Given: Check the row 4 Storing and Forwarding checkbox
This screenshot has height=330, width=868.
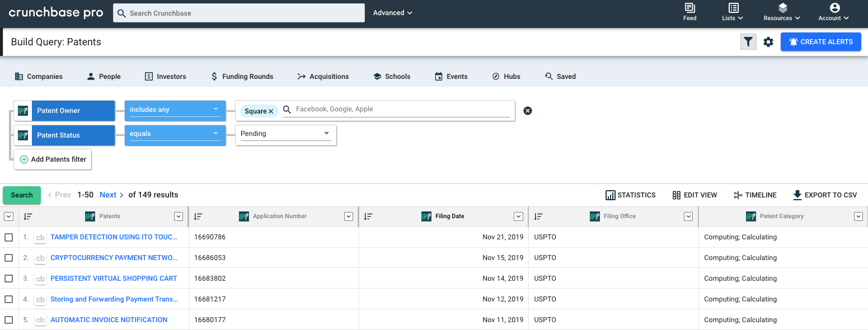Looking at the screenshot, I should pyautogui.click(x=8, y=299).
